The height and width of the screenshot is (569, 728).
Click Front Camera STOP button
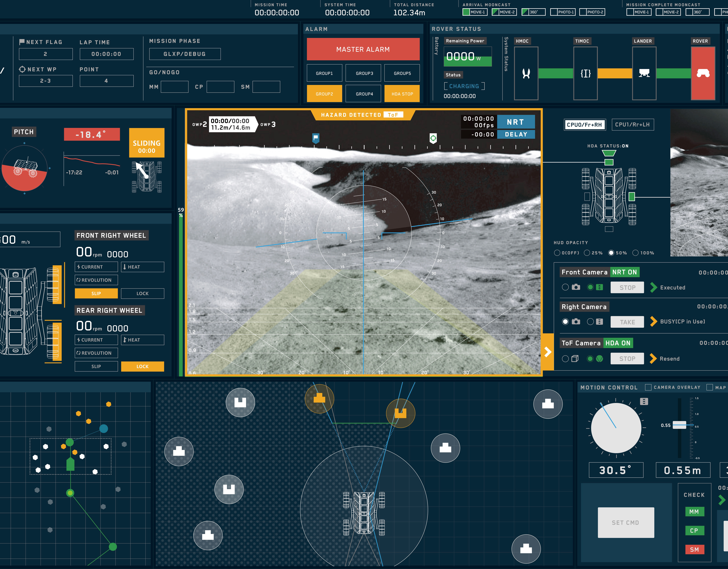(627, 288)
